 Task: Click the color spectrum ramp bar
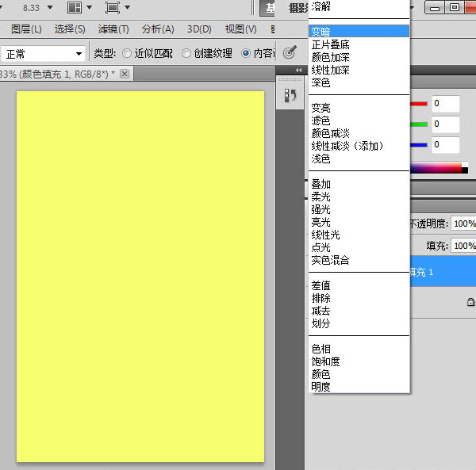[438, 167]
